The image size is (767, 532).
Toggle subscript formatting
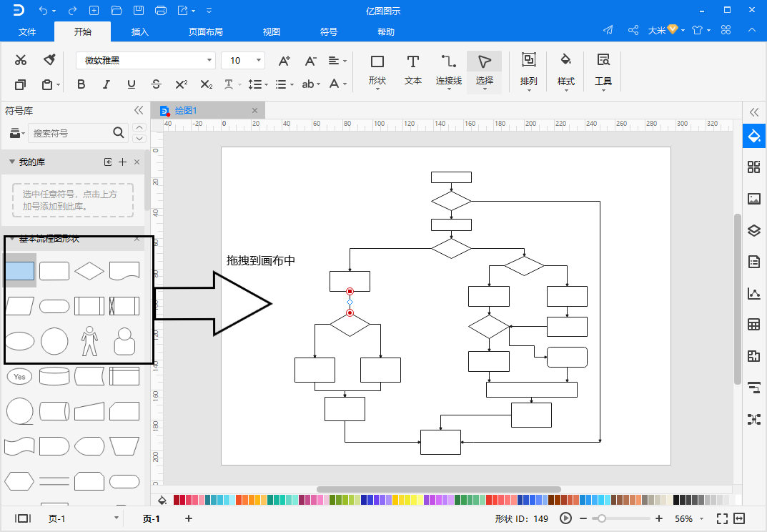207,84
